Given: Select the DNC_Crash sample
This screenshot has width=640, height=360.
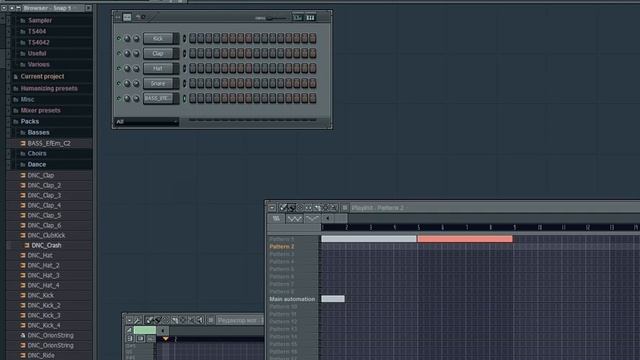Looking at the screenshot, I should coord(46,245).
